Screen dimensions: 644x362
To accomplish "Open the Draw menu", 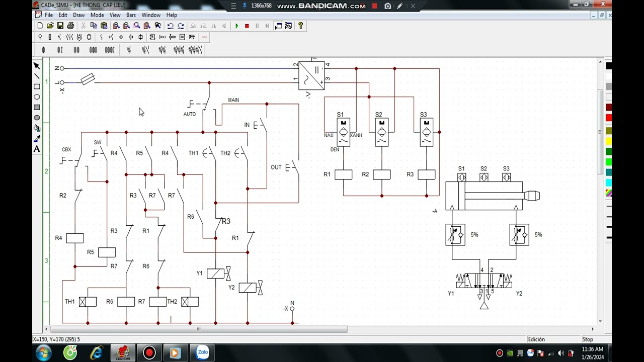I will pyautogui.click(x=79, y=15).
